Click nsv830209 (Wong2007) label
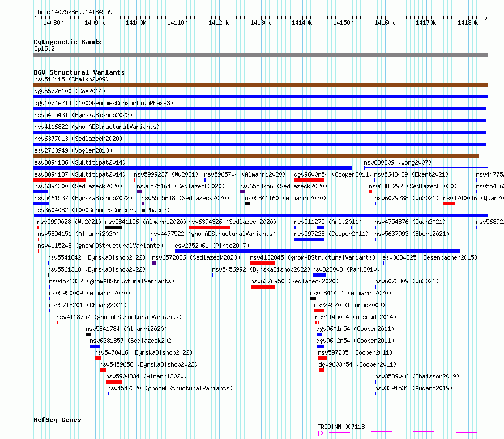Image resolution: width=504 pixels, height=439 pixels. pos(398,162)
